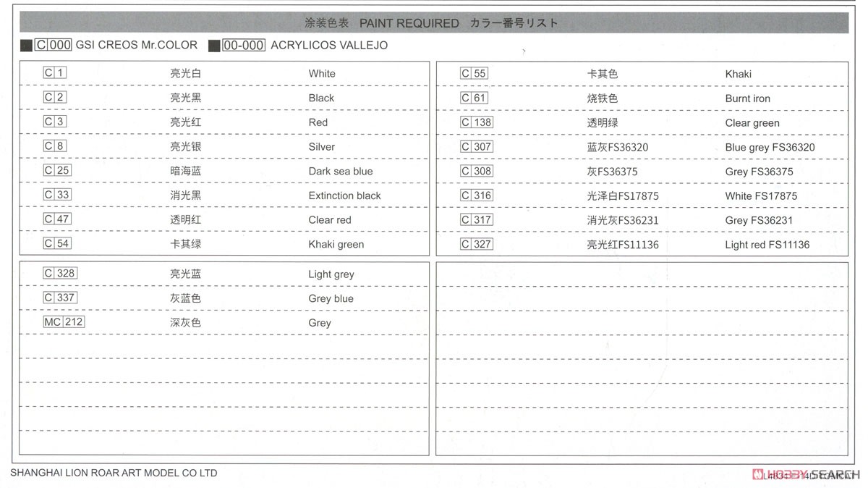Select the C 33 paint code
The width and height of the screenshot is (868, 488).
click(x=57, y=195)
